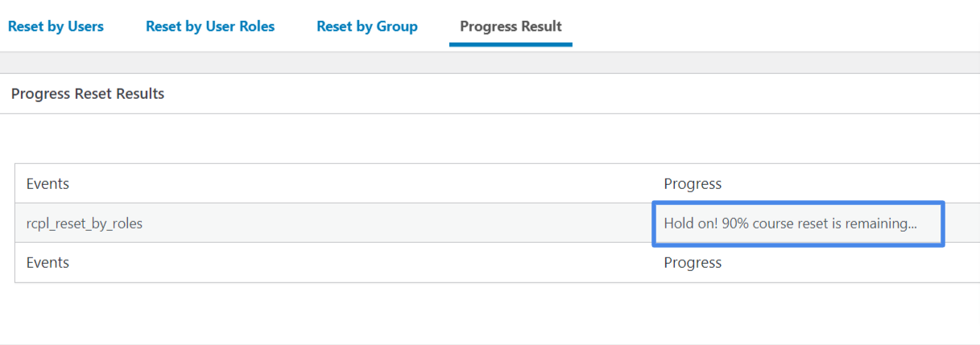Click the word 'remaining...' in progress status
Viewport: 980px width, 345px height.
880,223
